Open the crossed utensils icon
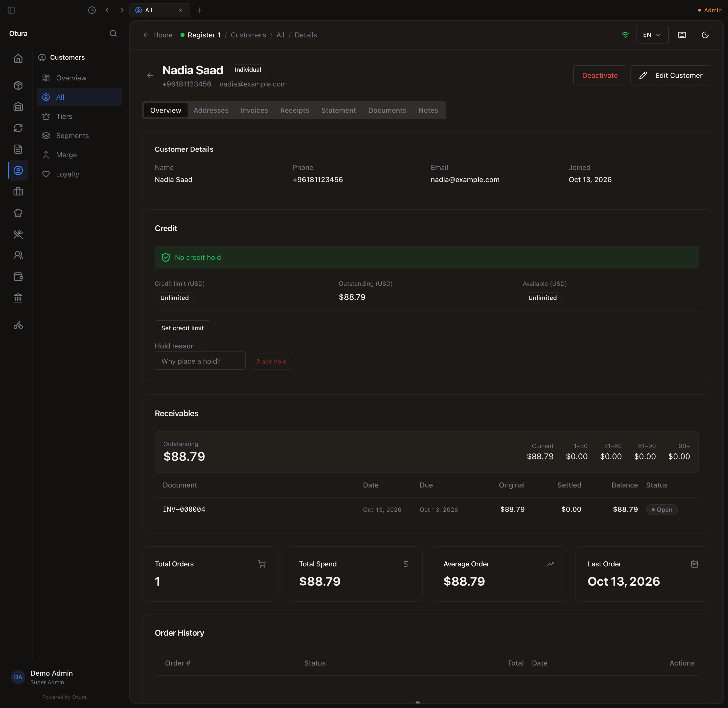The image size is (728, 708). coord(18,234)
